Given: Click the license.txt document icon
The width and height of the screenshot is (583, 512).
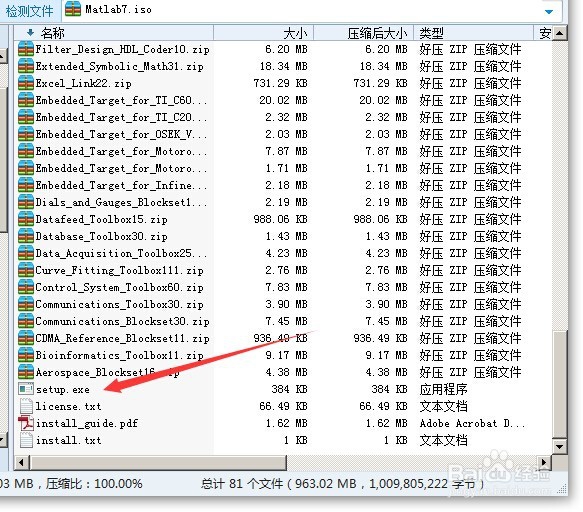Looking at the screenshot, I should [26, 406].
